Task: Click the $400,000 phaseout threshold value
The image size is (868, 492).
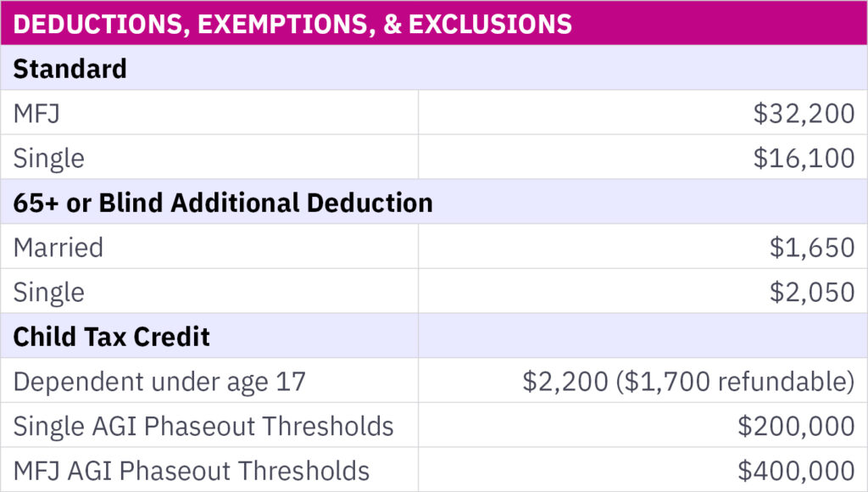Action: click(796, 470)
